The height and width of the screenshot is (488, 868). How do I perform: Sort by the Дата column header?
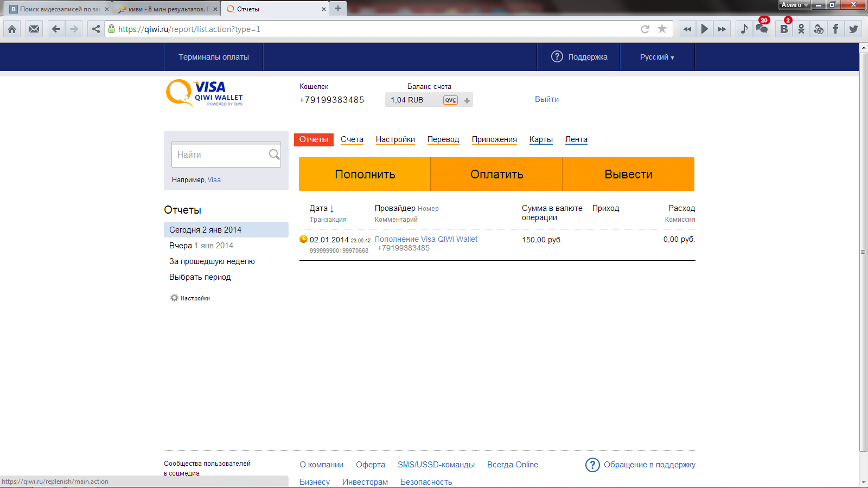pos(322,208)
